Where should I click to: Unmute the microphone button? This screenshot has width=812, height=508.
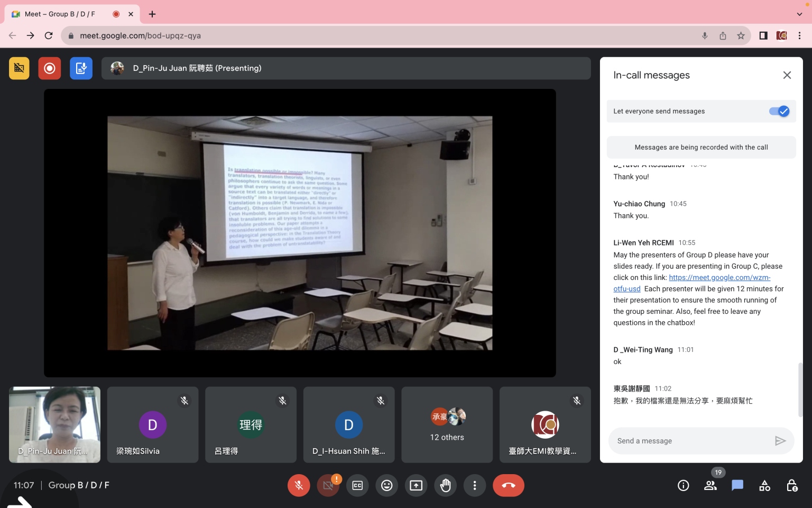tap(299, 485)
